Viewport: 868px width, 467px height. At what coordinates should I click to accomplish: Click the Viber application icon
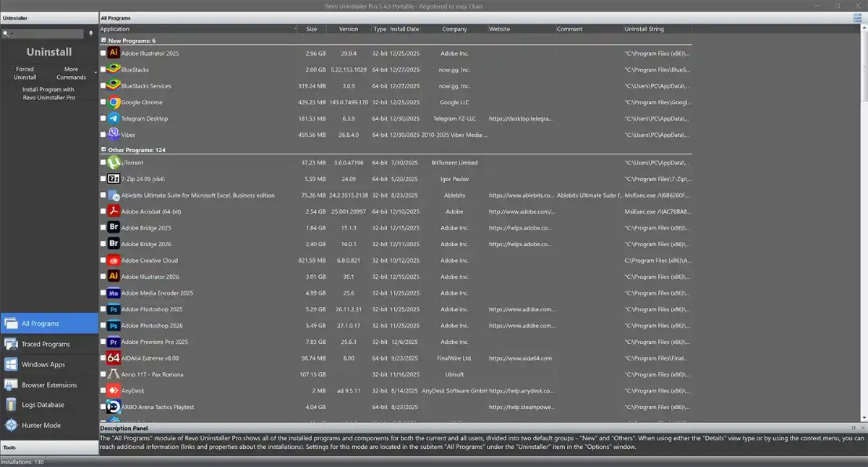(x=114, y=135)
